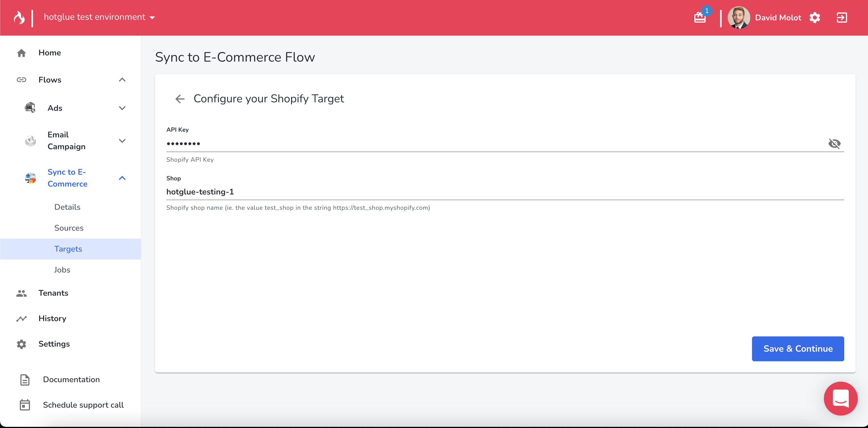Collapse the Flows section chevron
The image size is (868, 428).
pyautogui.click(x=122, y=80)
